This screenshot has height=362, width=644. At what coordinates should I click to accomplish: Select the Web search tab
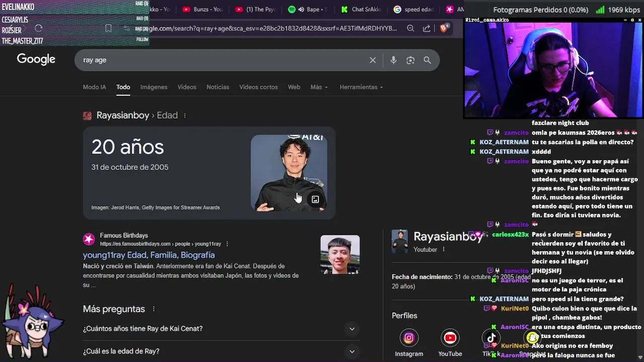[294, 87]
